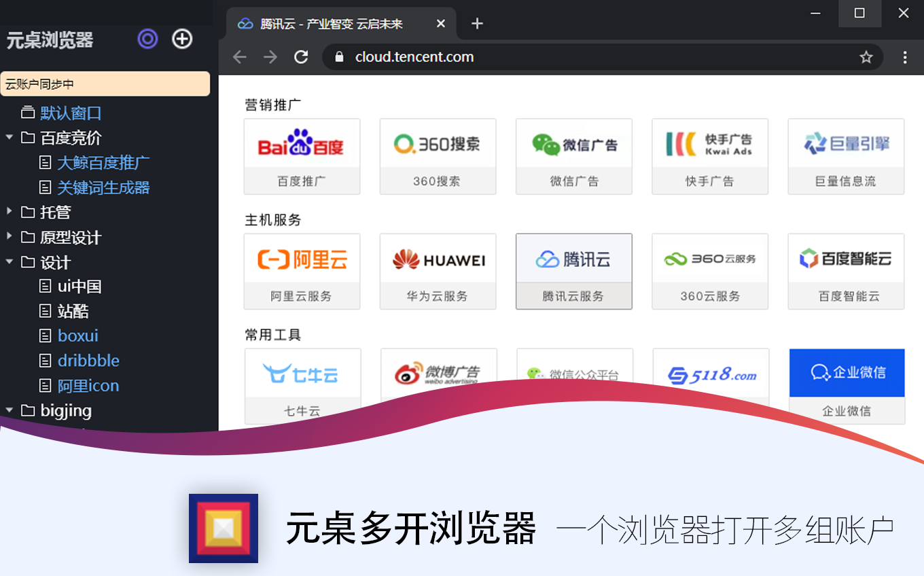This screenshot has width=924, height=576.
Task: Maximize the browser window
Action: point(859,13)
